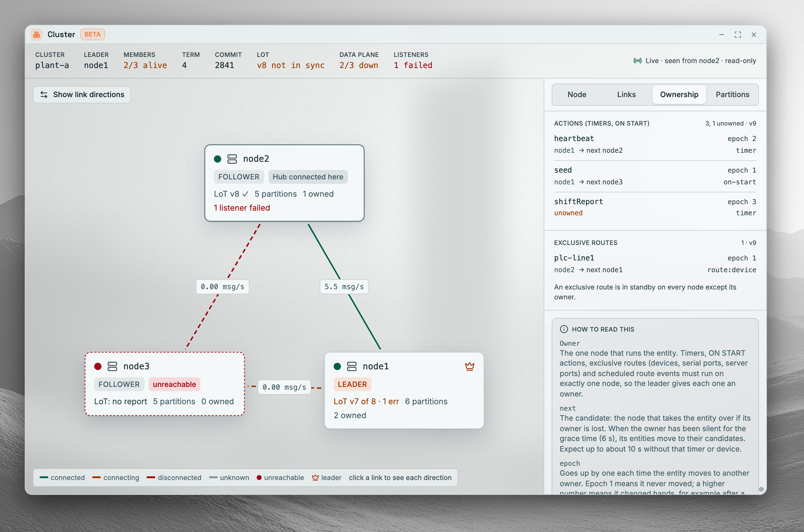Click the plc-line1 exclusive route entry

pyautogui.click(x=655, y=264)
